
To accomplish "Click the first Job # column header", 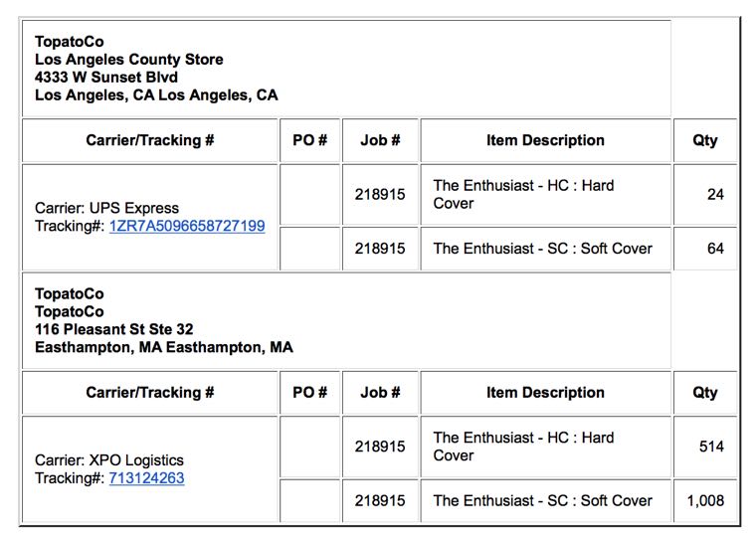I will (x=380, y=140).
